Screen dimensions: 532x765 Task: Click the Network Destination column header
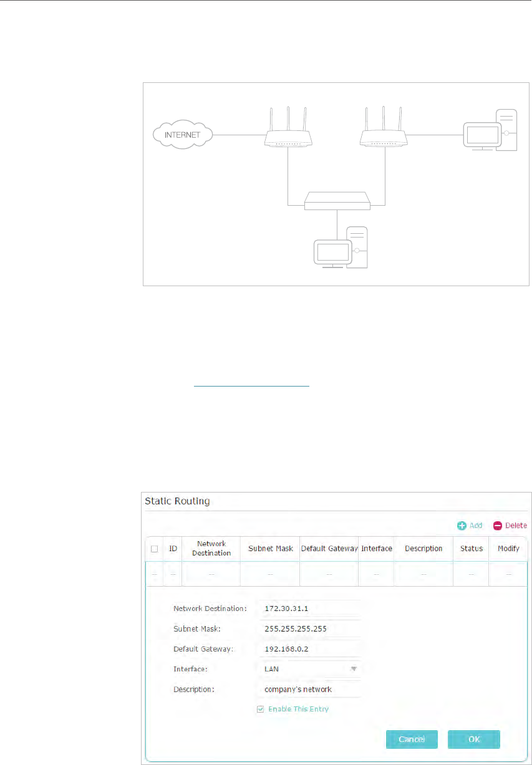click(x=211, y=549)
